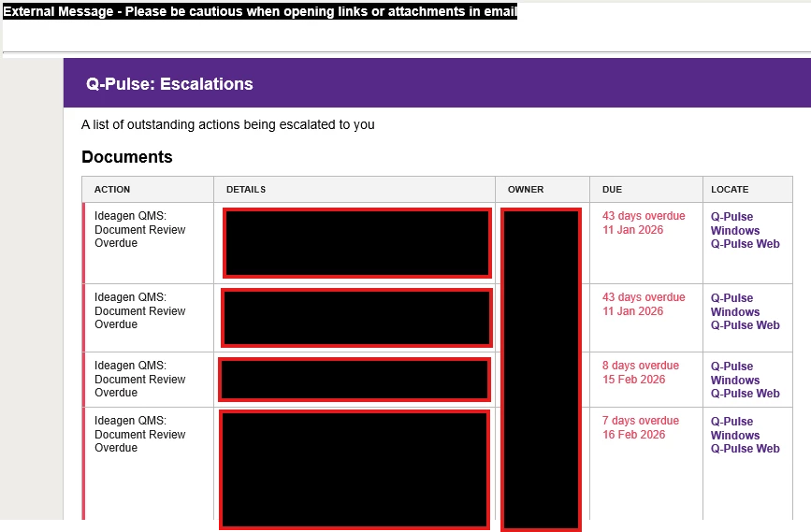Image resolution: width=811 pixels, height=532 pixels.
Task: Select action text in the 16 Feb 2026 row
Action: pos(139,434)
